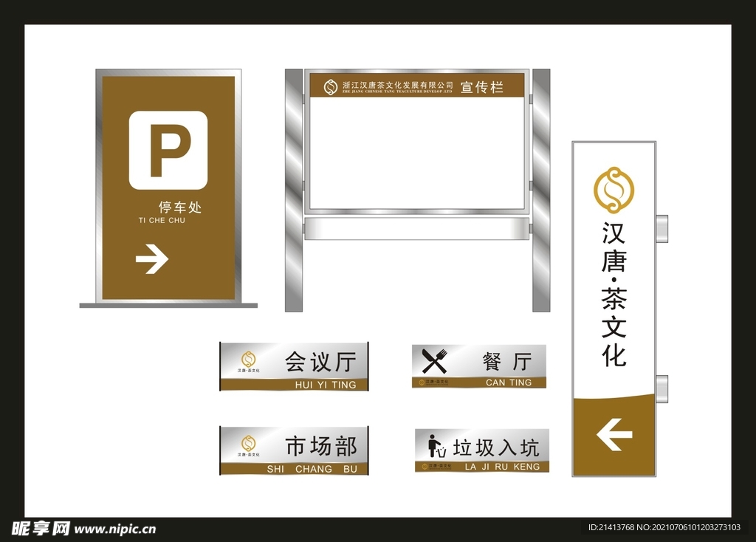The image size is (756, 542).
Task: Click the www.nipic.com link
Action: (115, 529)
